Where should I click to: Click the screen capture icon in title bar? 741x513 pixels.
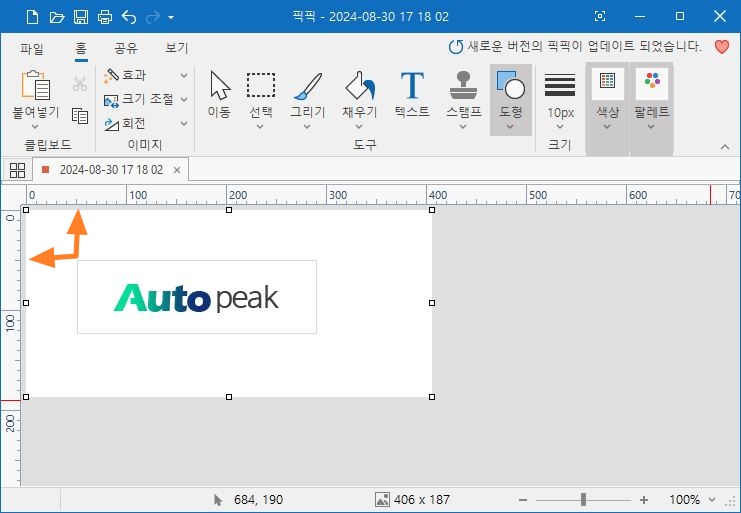[x=600, y=17]
